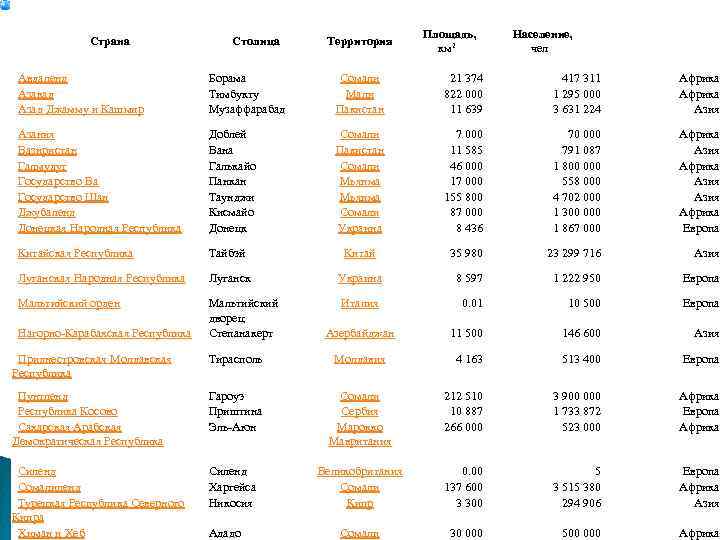Screen dimensions: 720x540
Task: Follow the Великобритания territory link
Action: (x=360, y=472)
